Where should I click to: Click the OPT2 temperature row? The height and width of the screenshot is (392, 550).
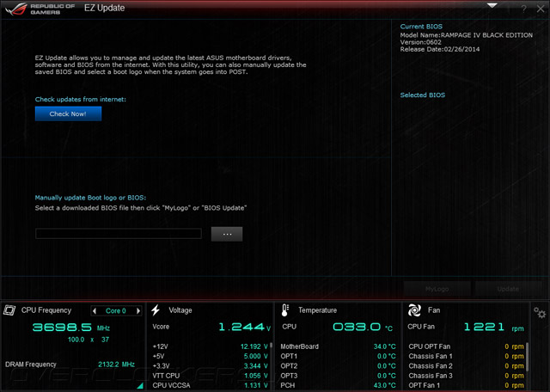click(338, 366)
